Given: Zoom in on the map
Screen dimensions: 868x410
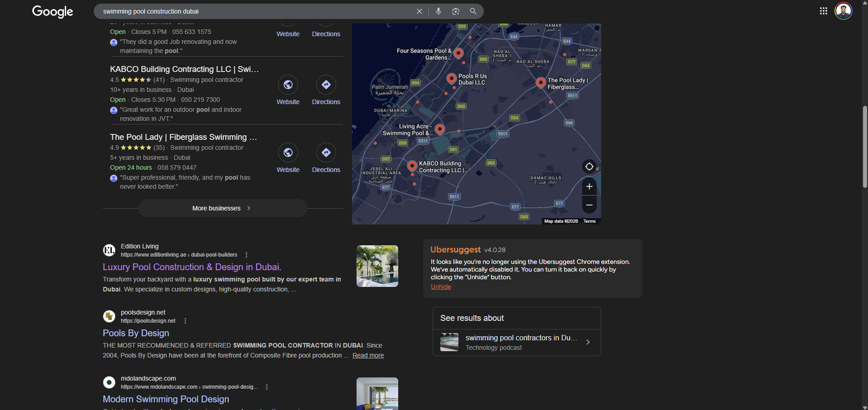Looking at the screenshot, I should tap(589, 186).
